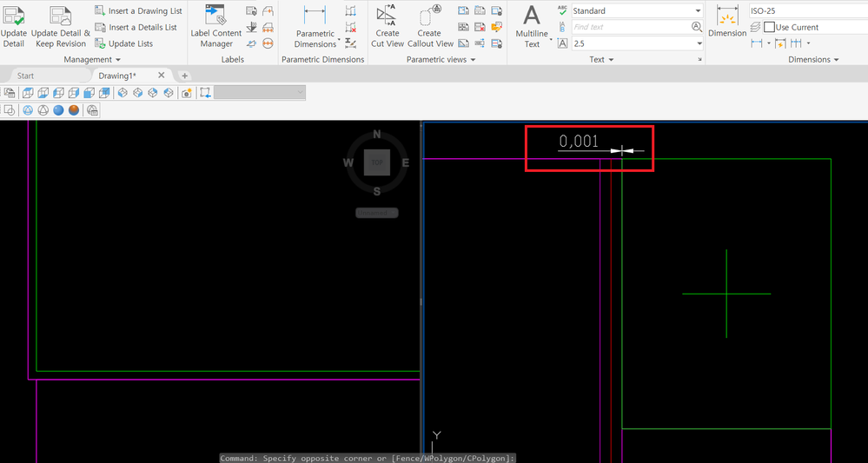Open the Multiline Text button dropdown arrow

pos(551,40)
